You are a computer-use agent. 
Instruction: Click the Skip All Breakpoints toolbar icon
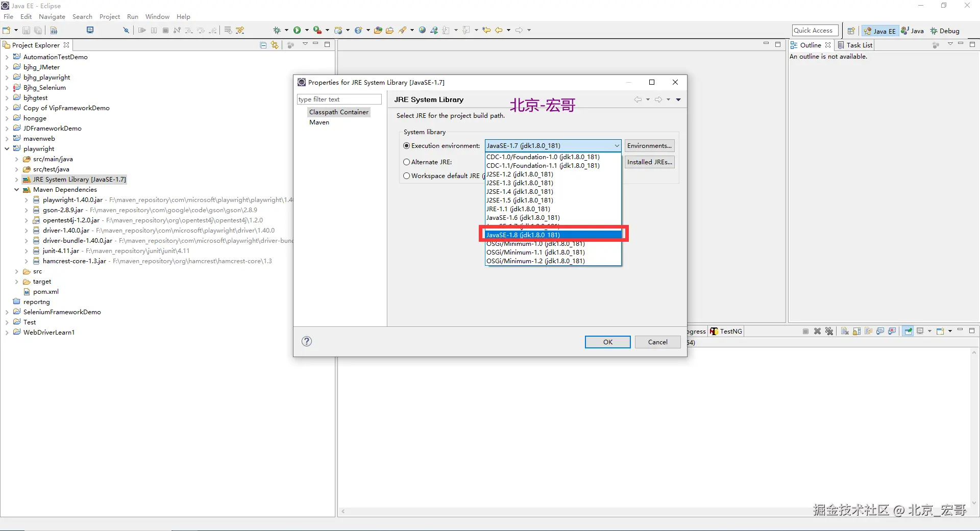pos(126,30)
